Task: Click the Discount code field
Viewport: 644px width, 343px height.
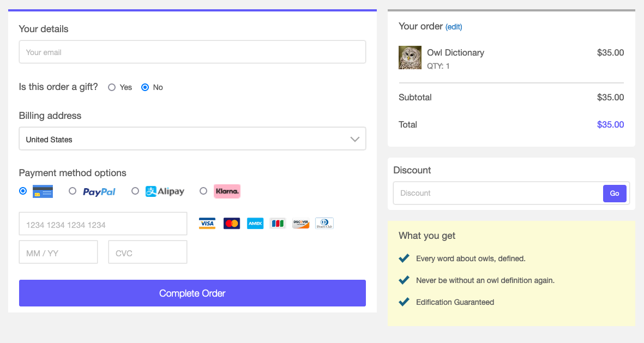Action: click(497, 193)
